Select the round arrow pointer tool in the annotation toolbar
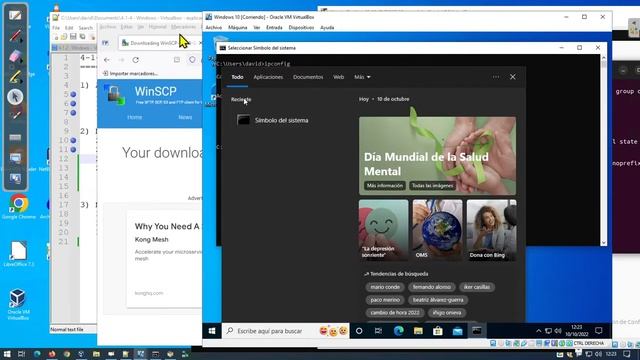Image resolution: width=640 pixels, height=360 pixels. (x=15, y=97)
